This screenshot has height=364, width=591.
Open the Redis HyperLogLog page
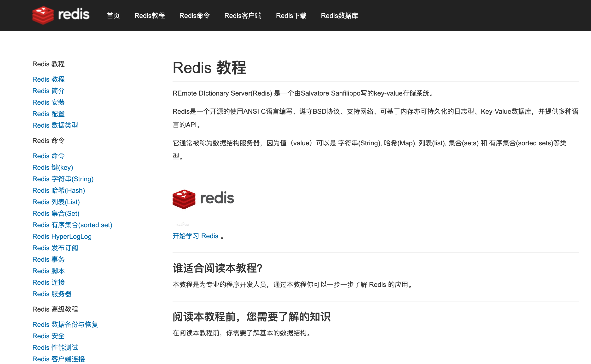62,236
